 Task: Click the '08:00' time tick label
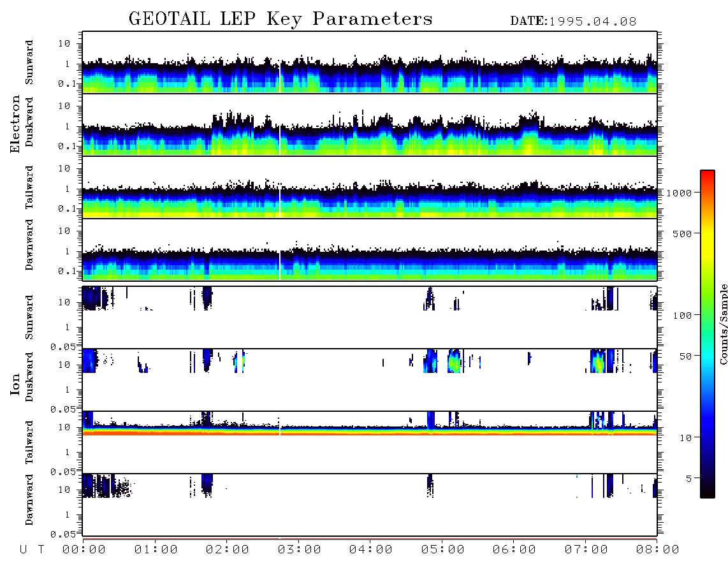click(x=658, y=550)
